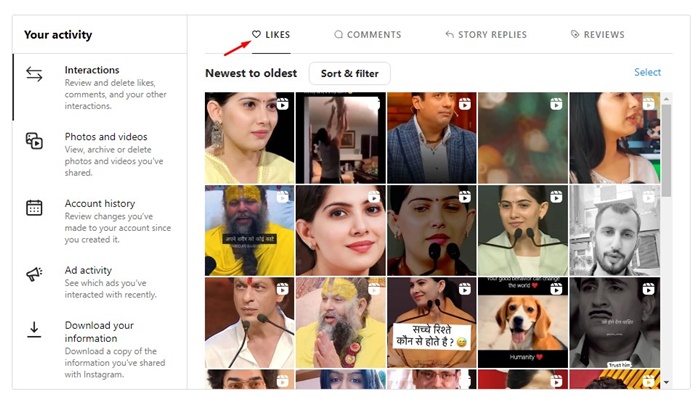Open the Account history section
700x399 pixels.
(100, 221)
